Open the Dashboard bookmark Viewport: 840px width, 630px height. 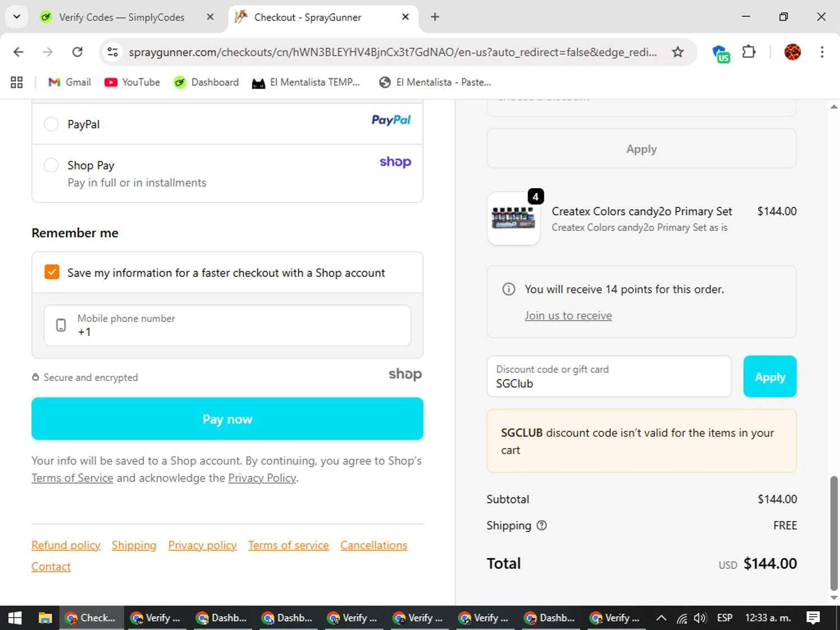(x=206, y=82)
